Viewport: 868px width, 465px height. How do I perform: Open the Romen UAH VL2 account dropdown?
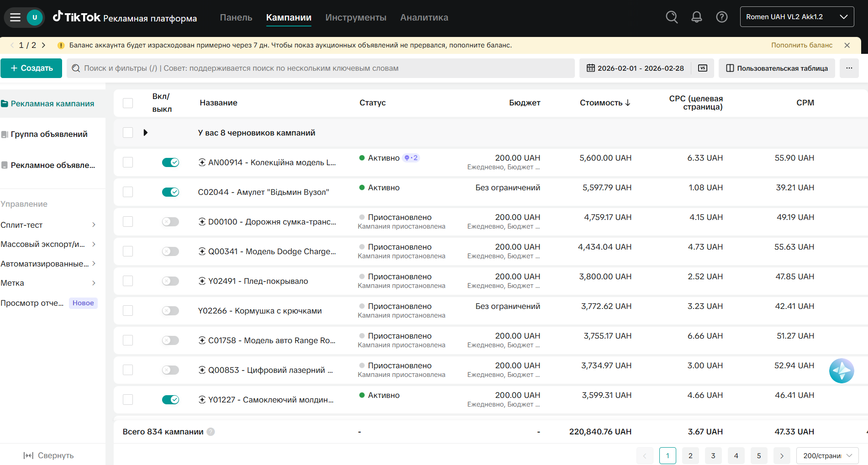(x=797, y=17)
